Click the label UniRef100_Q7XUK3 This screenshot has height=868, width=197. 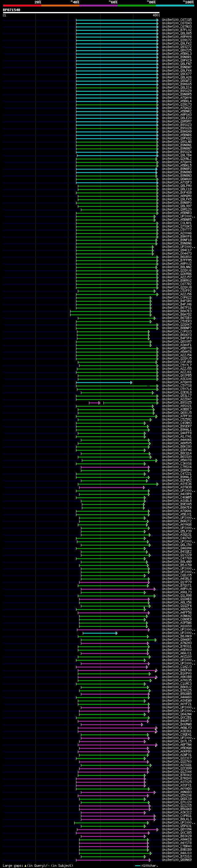pos(177,226)
